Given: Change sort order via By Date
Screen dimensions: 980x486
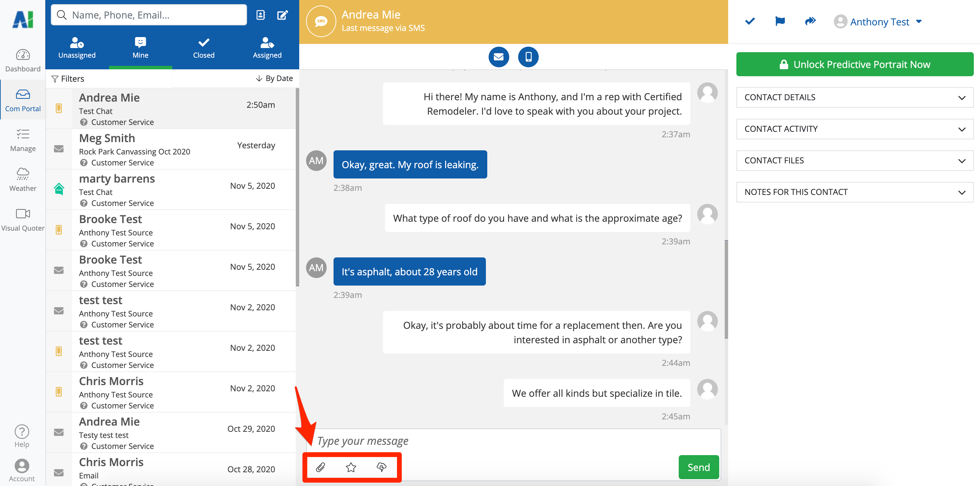Looking at the screenshot, I should 274,78.
